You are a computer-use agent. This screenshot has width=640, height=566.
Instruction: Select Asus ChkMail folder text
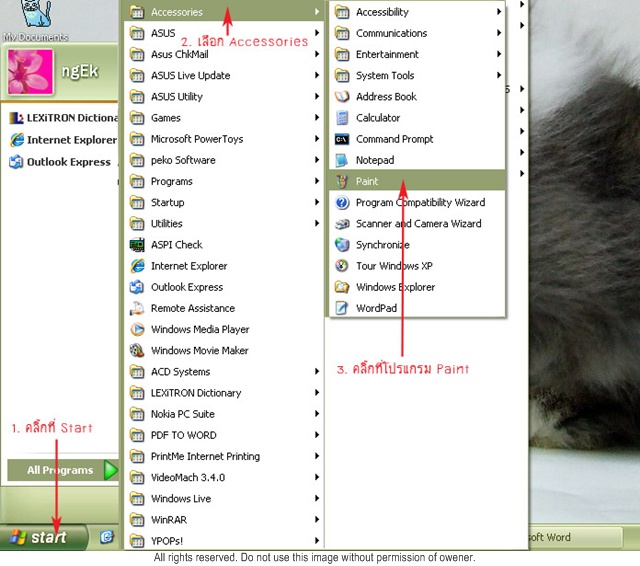tap(180, 54)
